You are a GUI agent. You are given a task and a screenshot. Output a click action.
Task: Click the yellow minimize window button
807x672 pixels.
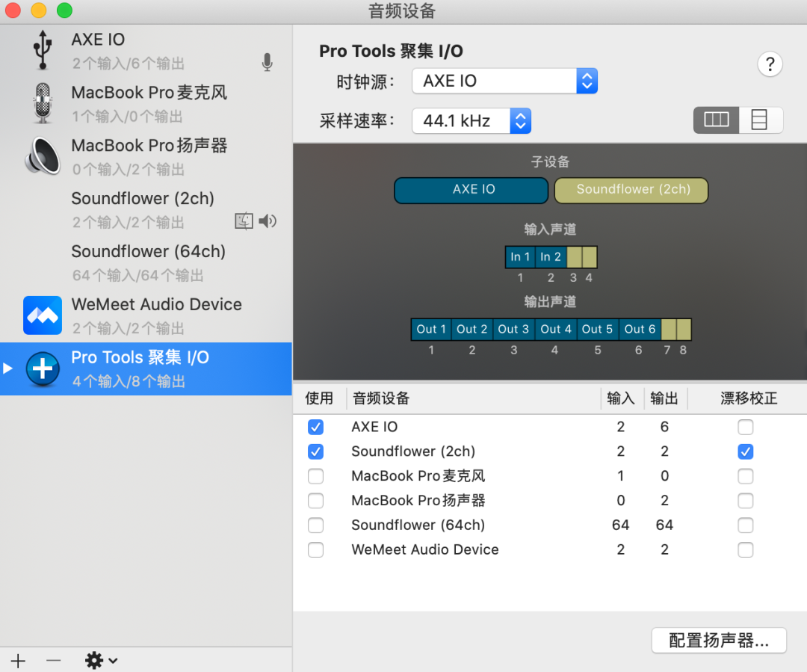[39, 10]
